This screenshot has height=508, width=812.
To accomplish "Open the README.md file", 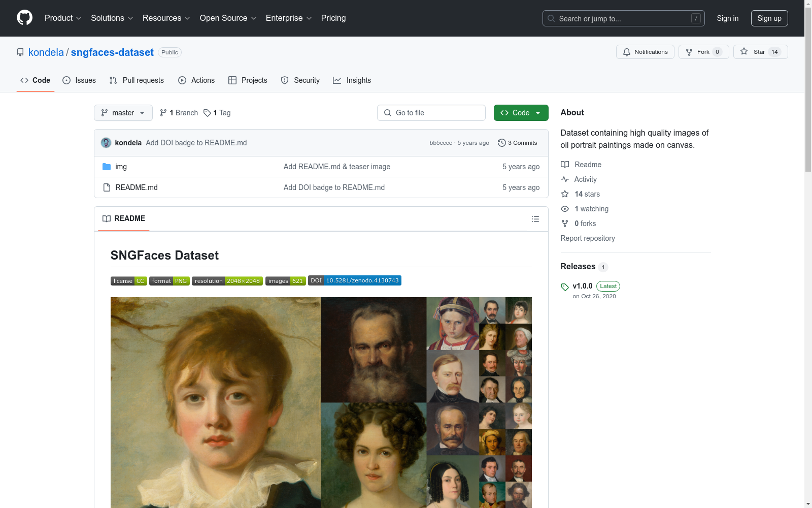I will coord(137,187).
